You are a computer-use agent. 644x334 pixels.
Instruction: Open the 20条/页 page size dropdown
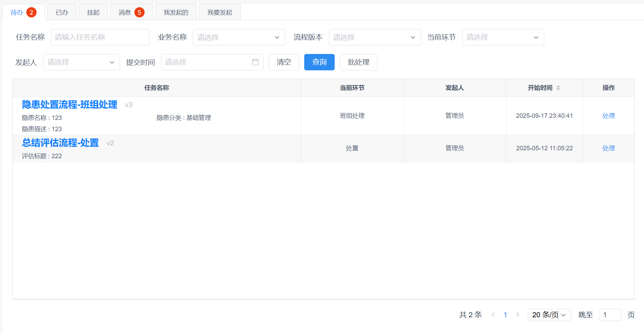pyautogui.click(x=549, y=315)
